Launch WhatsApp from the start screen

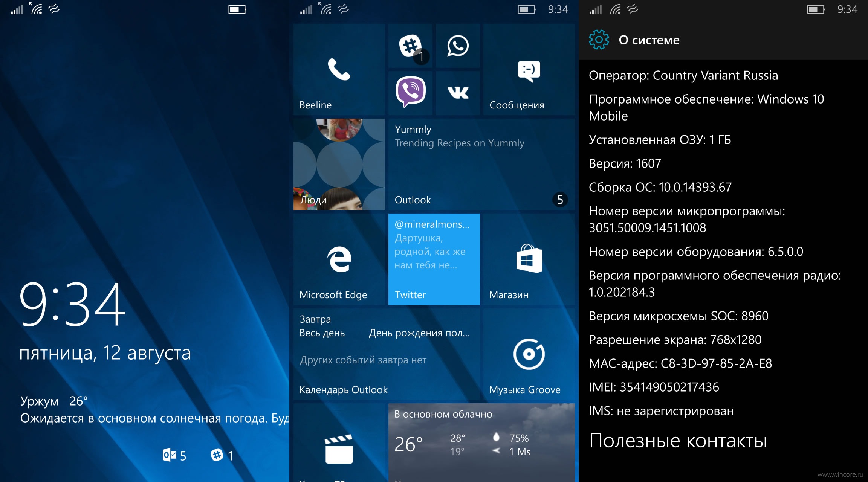pos(458,46)
